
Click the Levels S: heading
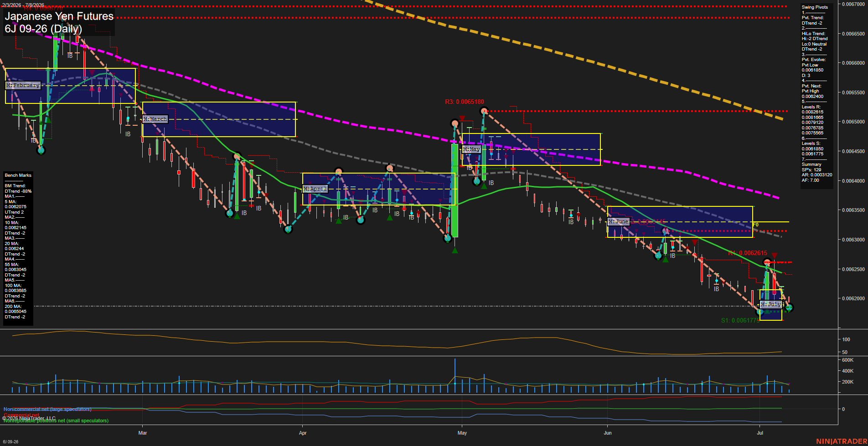pyautogui.click(x=811, y=144)
